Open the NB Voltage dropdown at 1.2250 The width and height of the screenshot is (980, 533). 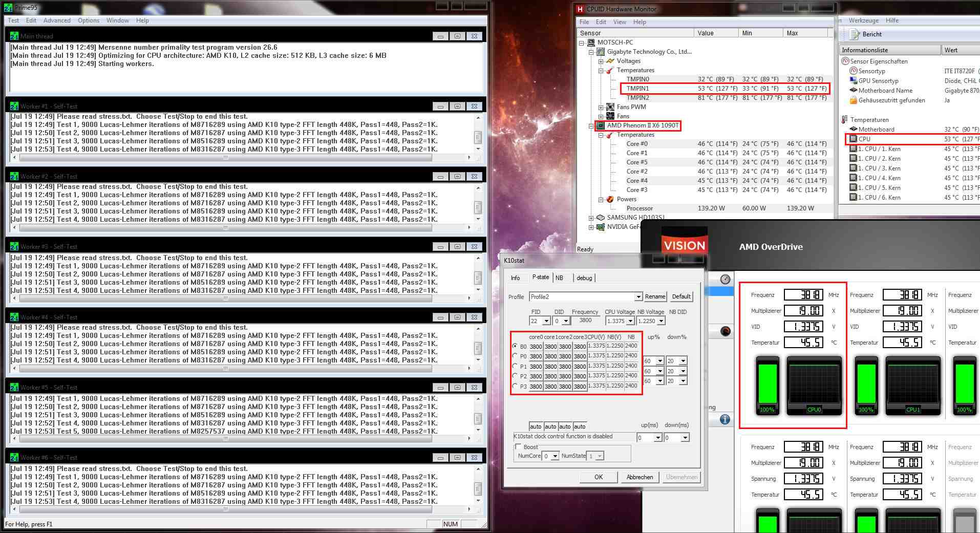pos(661,321)
